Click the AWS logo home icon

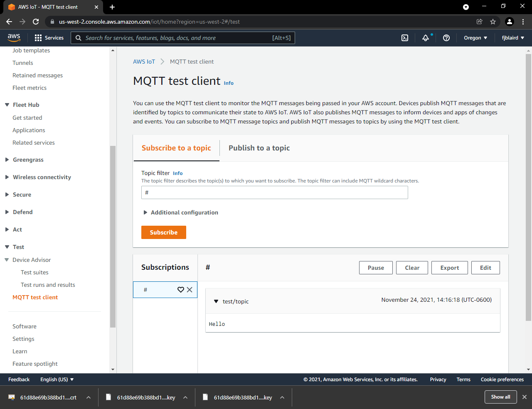point(14,37)
